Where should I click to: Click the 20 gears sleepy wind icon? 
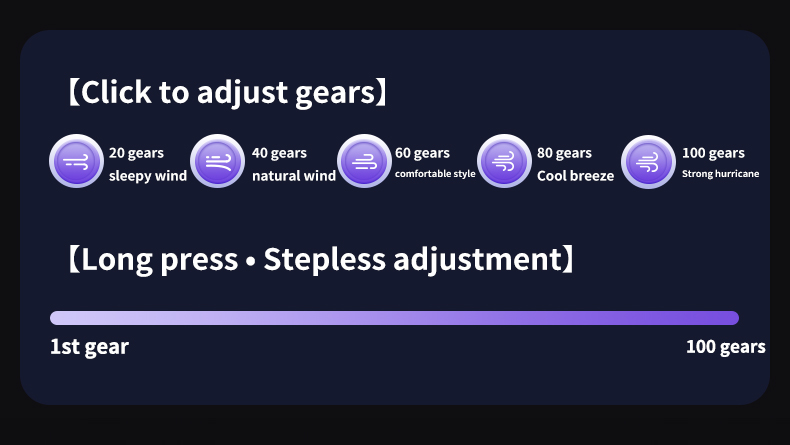(76, 162)
